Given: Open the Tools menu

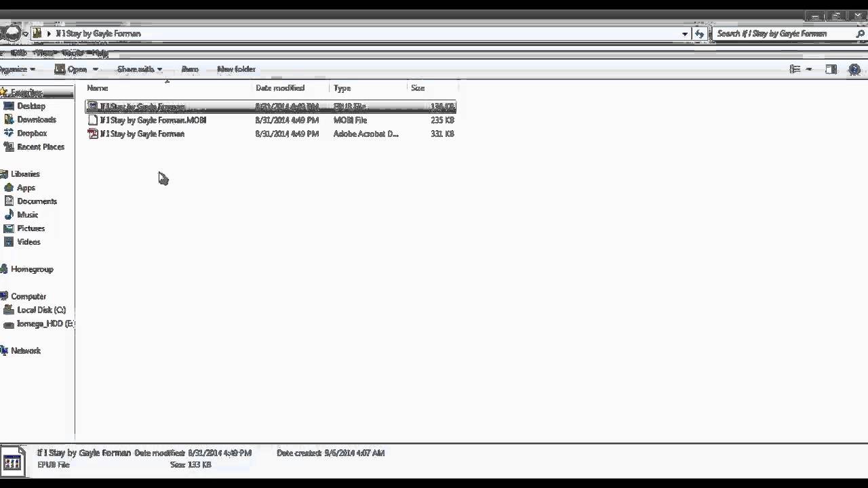Looking at the screenshot, I should (x=73, y=53).
